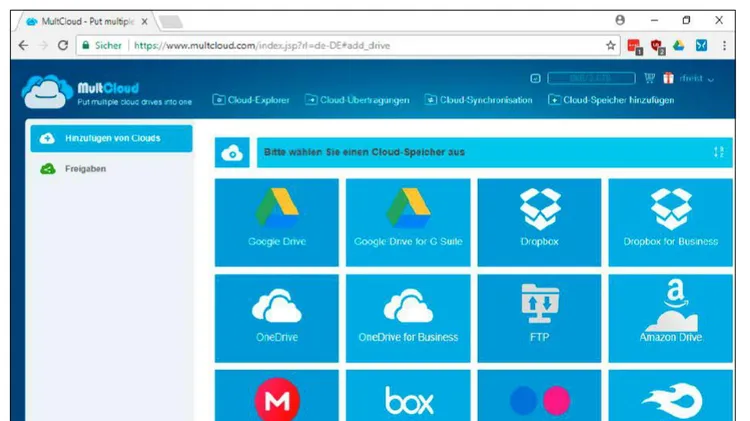Sort cloud list with A-Z icon

pyautogui.click(x=718, y=152)
